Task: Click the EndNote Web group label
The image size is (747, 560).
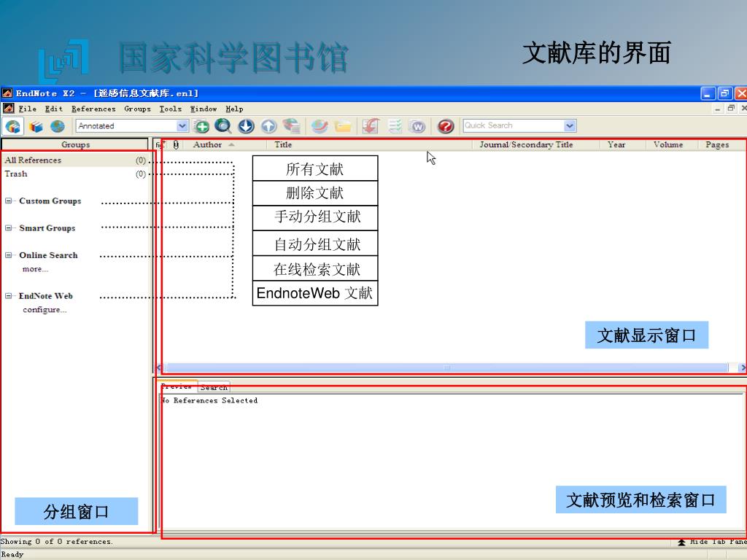Action: [x=46, y=296]
